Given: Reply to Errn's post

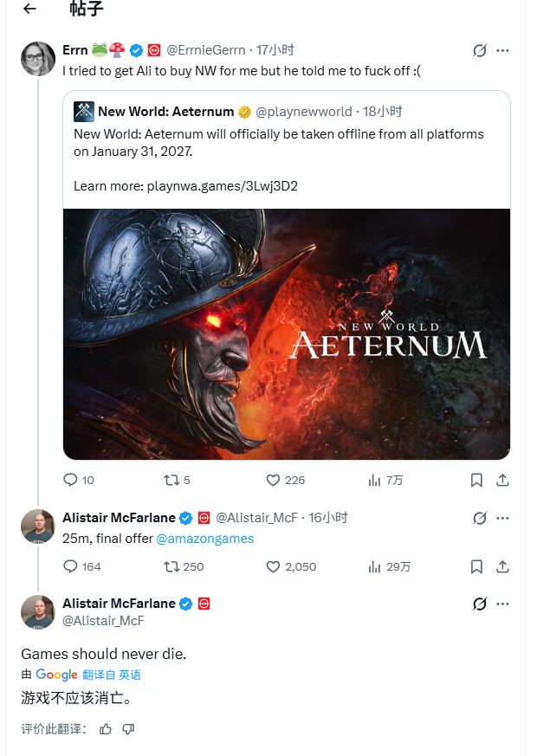Looking at the screenshot, I should [71, 480].
